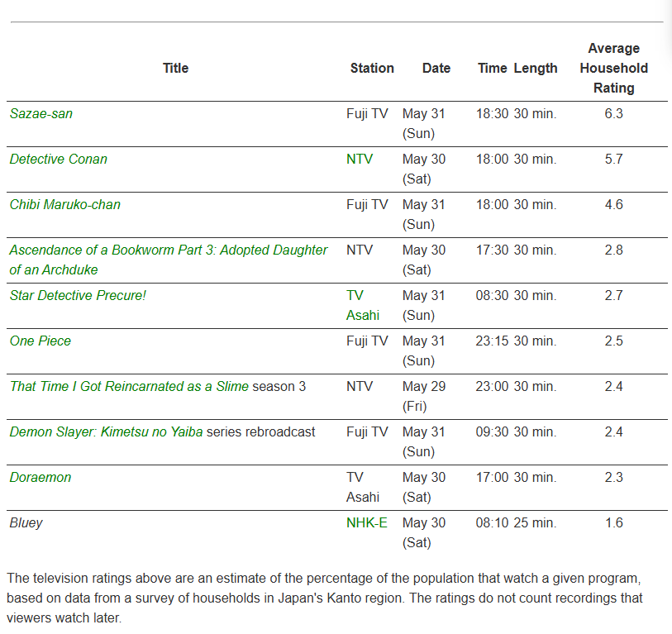Click the 23:00 time for Slime
The image size is (672, 634).
492,386
